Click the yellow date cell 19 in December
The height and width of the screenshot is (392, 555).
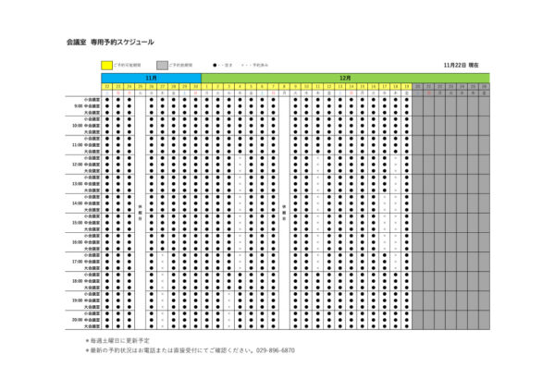(x=407, y=87)
